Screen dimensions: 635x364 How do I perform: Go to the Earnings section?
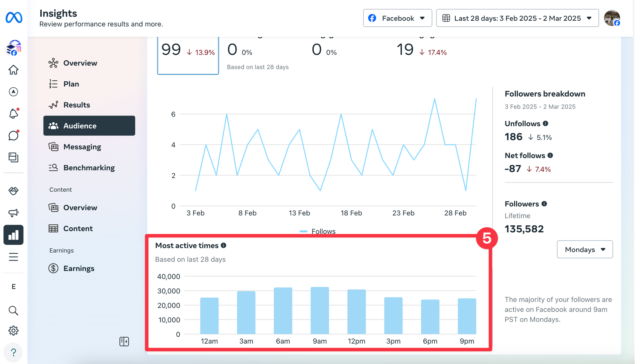tap(79, 268)
